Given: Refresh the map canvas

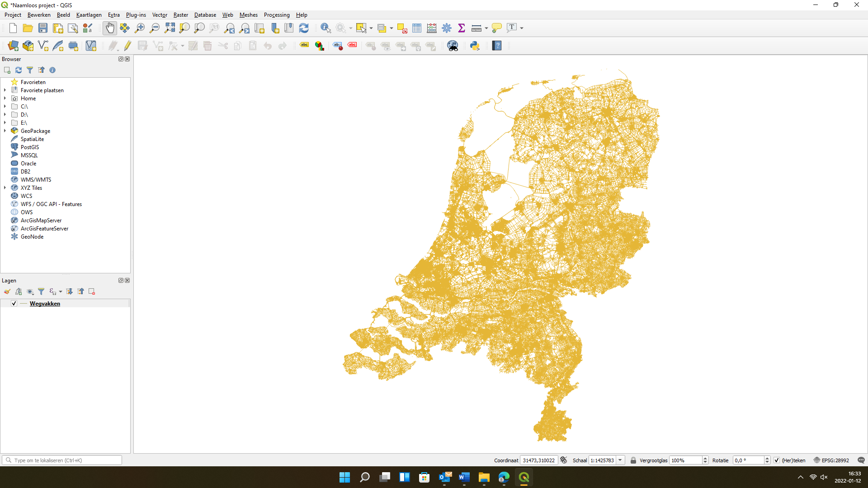Looking at the screenshot, I should 304,28.
